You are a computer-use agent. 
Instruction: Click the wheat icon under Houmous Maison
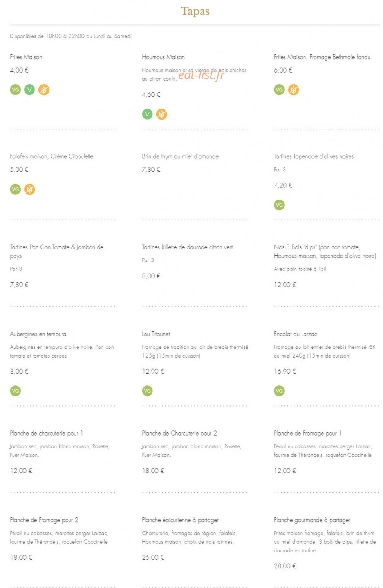[x=161, y=114]
